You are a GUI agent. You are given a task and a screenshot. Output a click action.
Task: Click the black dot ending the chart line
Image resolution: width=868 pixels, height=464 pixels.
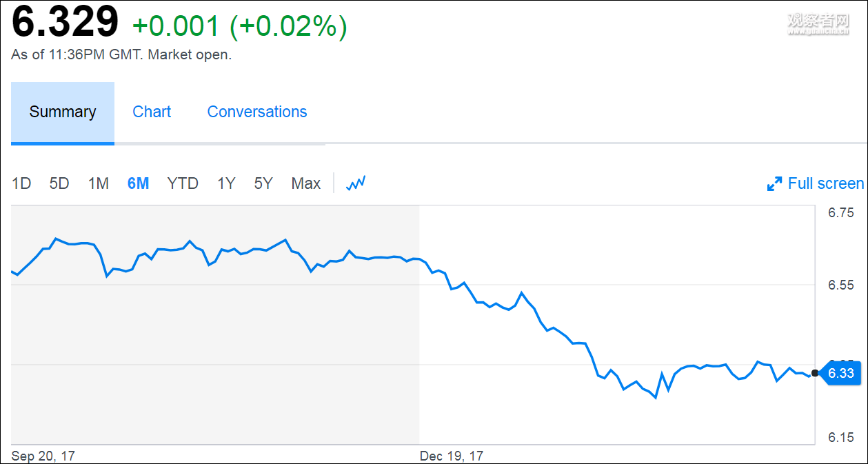[815, 373]
